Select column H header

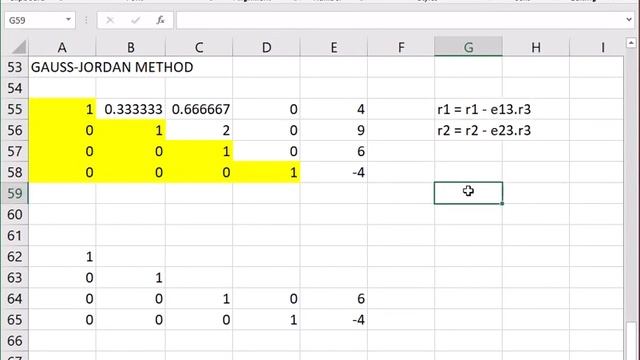coord(536,47)
